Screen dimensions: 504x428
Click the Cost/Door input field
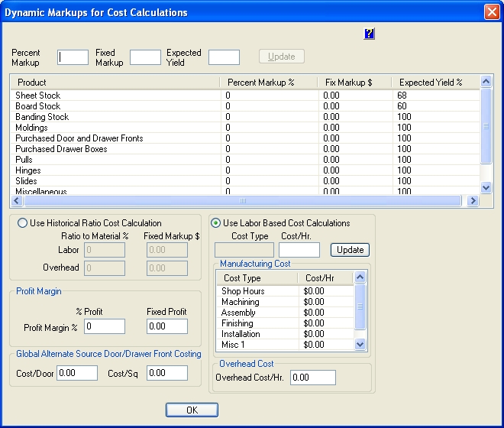(77, 373)
